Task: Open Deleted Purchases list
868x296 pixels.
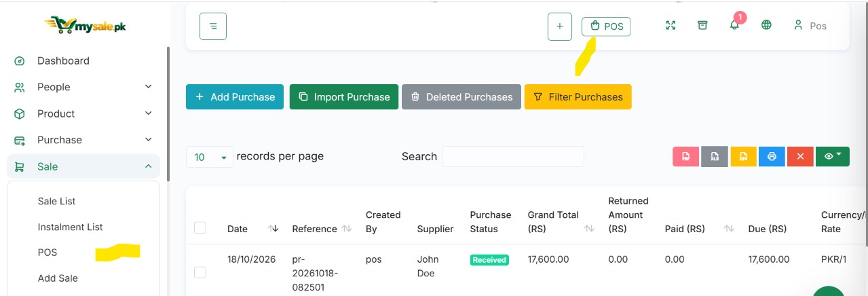Action: [461, 97]
